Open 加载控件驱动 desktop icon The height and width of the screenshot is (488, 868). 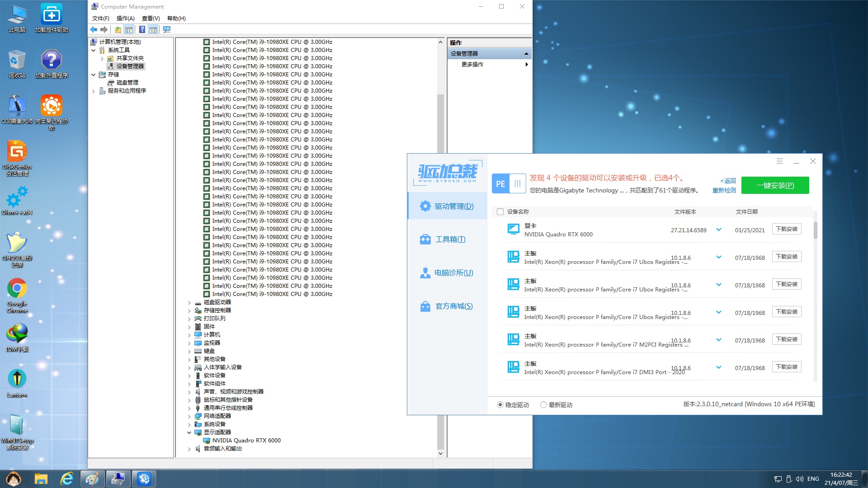(x=52, y=19)
